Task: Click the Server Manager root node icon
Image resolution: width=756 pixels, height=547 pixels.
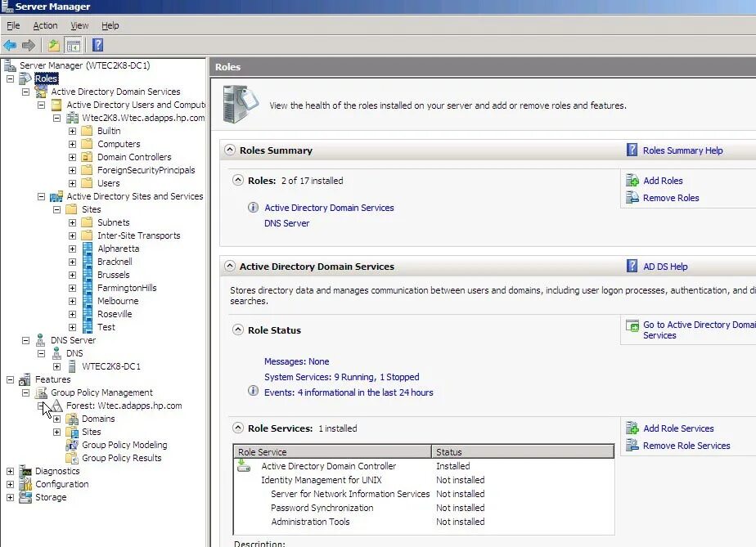Action: point(10,65)
